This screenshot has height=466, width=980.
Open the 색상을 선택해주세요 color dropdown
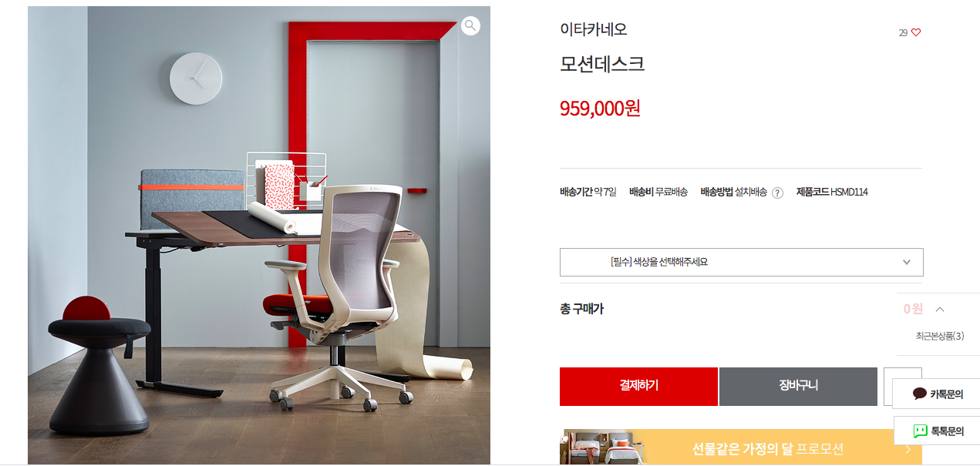[x=741, y=262]
